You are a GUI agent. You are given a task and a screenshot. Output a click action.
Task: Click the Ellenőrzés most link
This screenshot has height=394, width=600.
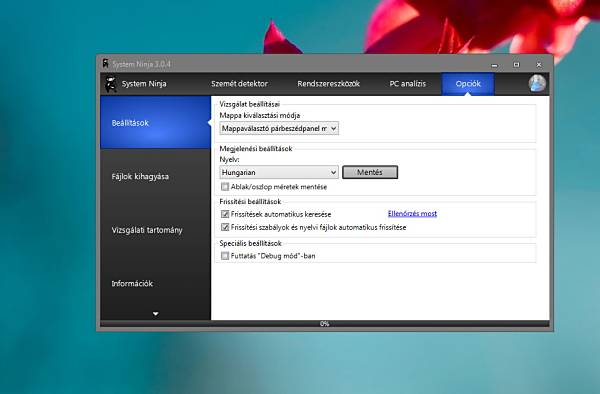(x=412, y=213)
